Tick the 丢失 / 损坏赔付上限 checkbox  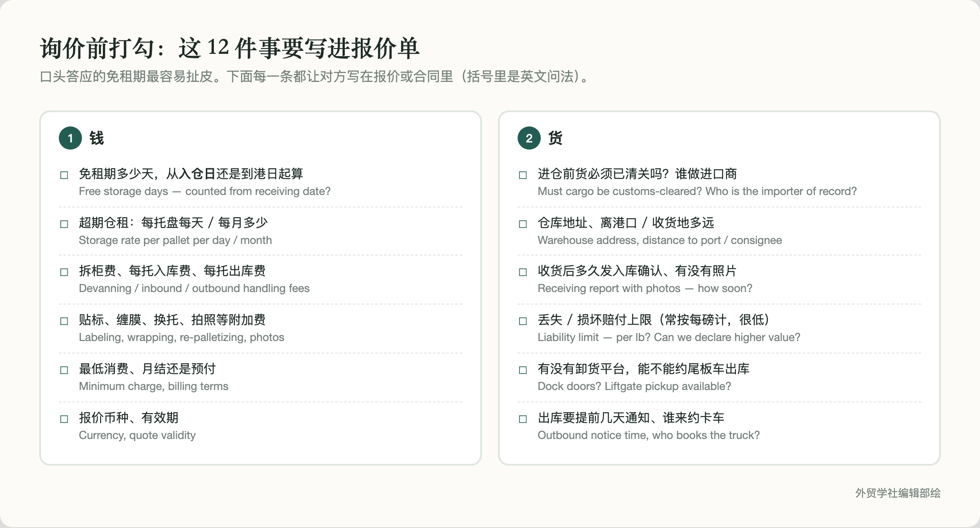pos(523,321)
